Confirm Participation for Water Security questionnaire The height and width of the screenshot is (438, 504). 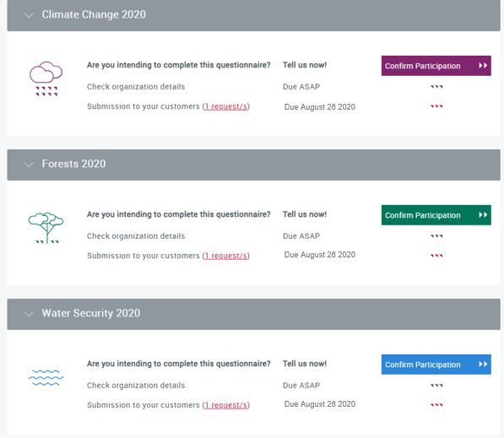click(436, 365)
